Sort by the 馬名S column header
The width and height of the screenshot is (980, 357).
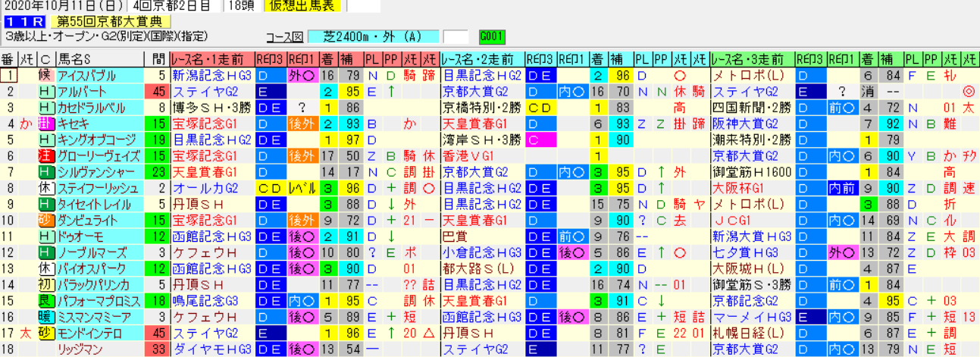99,59
